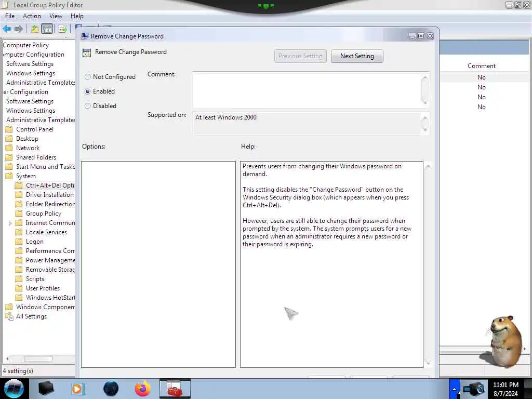Click the black box taskbar icon
Screen dimensions: 532x399
coord(46,389)
